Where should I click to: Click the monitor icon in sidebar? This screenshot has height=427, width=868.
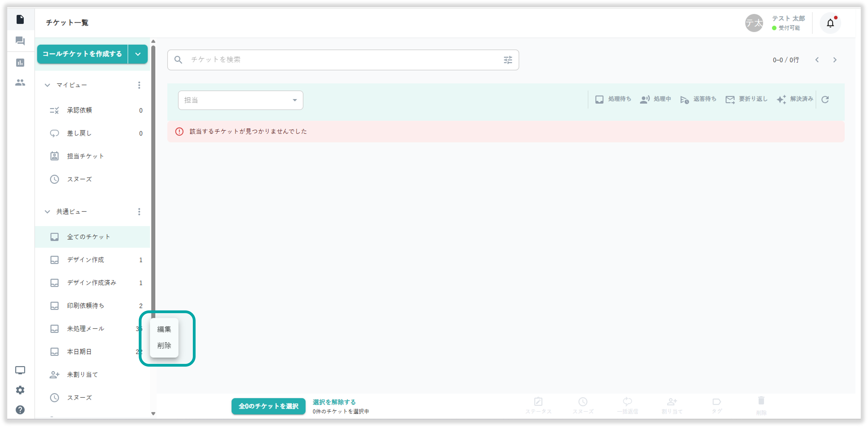coord(20,370)
